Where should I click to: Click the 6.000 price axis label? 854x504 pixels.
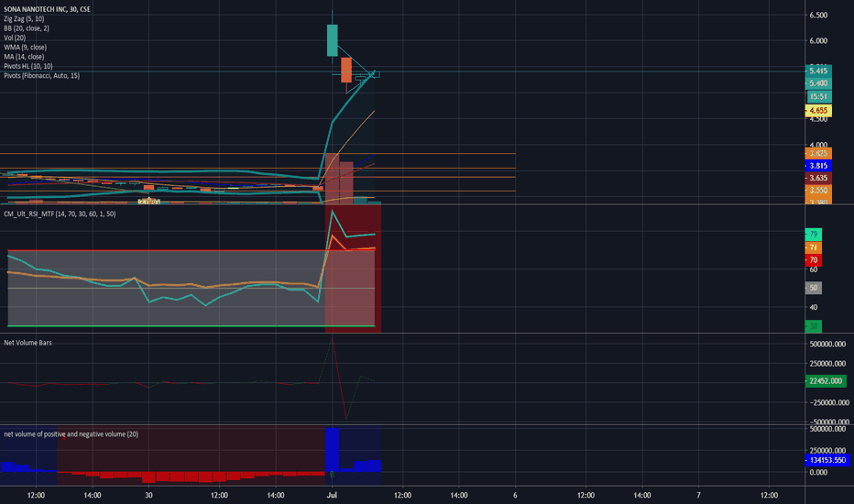coord(818,41)
